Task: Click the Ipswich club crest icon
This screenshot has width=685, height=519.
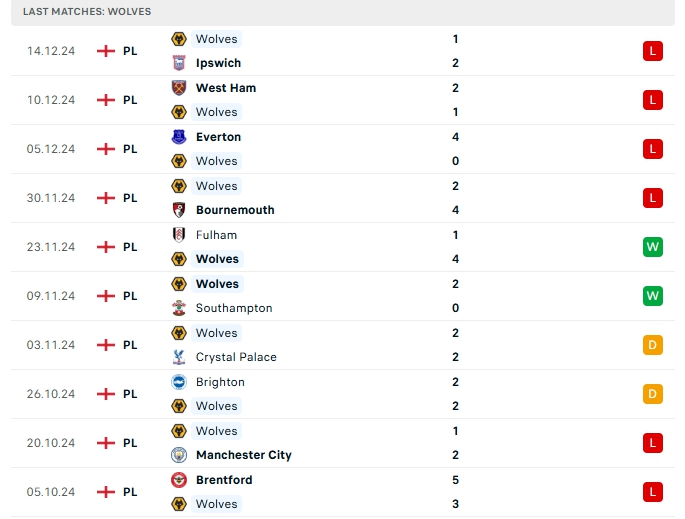Action: point(179,63)
